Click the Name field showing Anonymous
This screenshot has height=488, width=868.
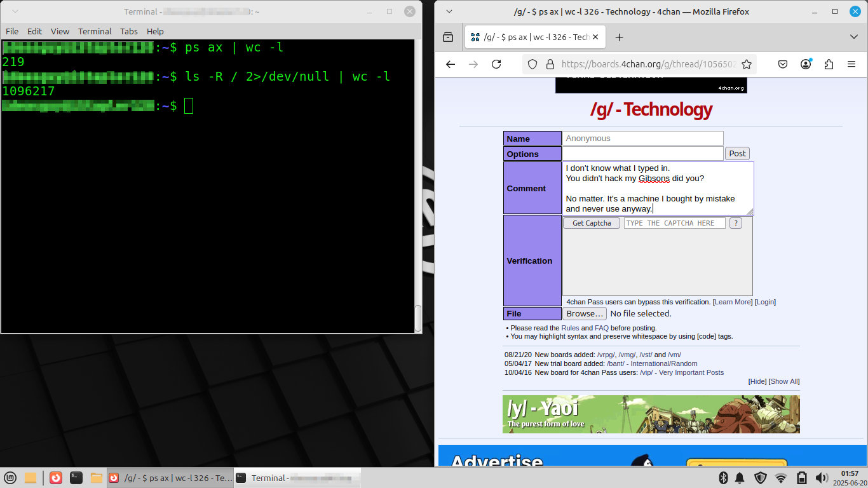[x=642, y=138]
